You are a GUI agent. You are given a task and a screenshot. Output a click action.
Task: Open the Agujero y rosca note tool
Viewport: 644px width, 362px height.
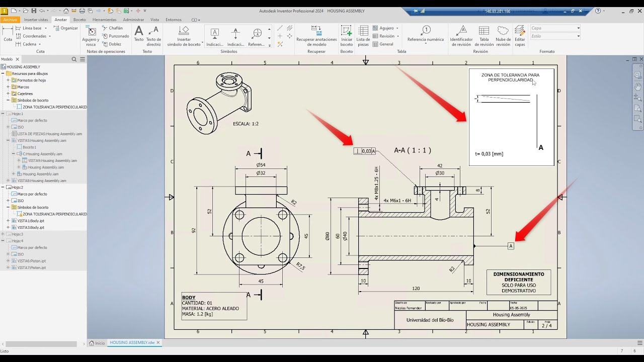[x=91, y=36]
